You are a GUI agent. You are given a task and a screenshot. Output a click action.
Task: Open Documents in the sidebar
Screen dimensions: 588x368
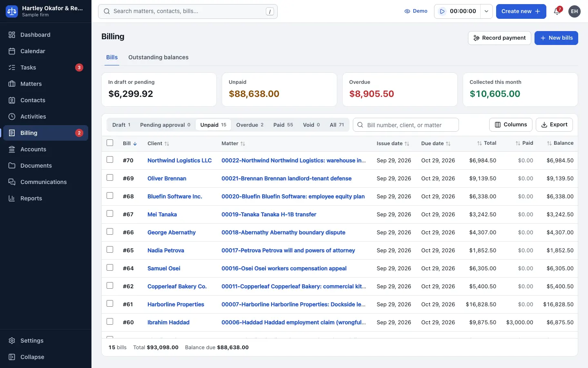pyautogui.click(x=46, y=166)
